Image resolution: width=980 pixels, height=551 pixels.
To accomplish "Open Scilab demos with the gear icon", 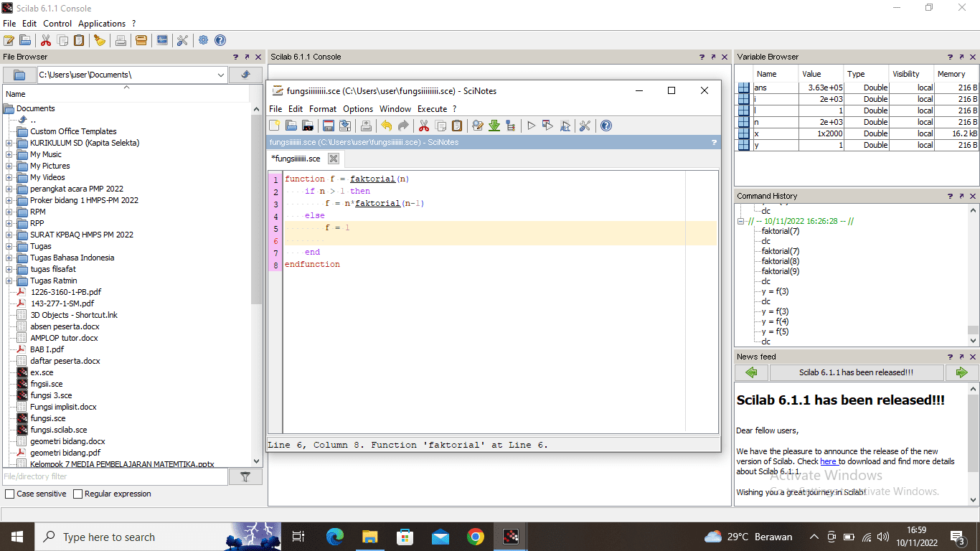I will coord(204,40).
